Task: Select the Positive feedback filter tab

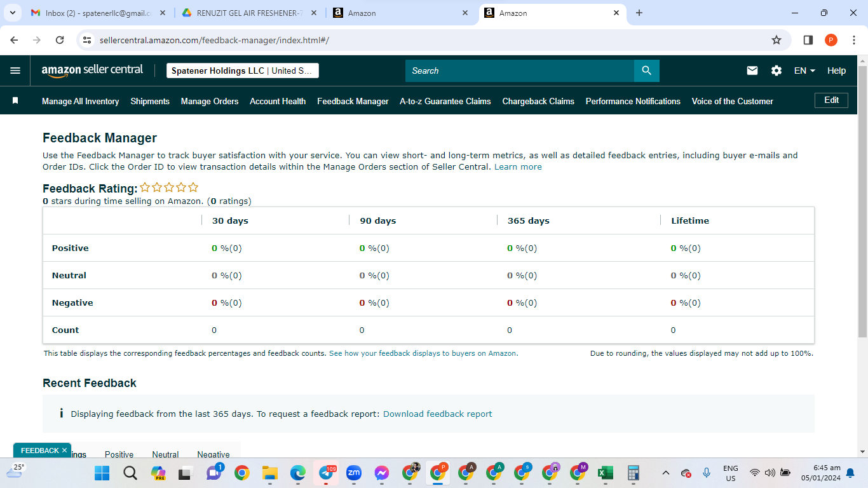Action: pos(119,454)
